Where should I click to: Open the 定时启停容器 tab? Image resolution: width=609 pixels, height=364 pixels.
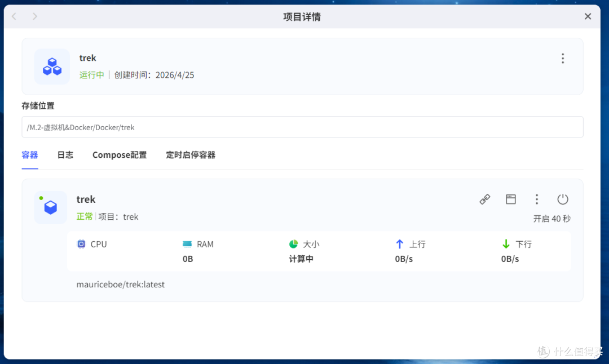click(191, 155)
